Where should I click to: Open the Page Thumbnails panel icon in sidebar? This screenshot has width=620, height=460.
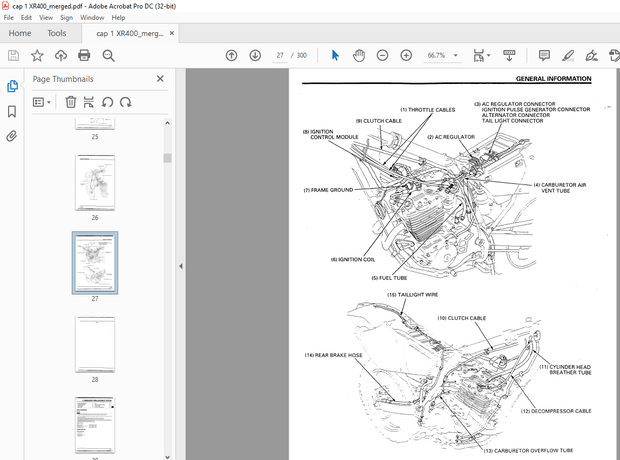coord(12,86)
